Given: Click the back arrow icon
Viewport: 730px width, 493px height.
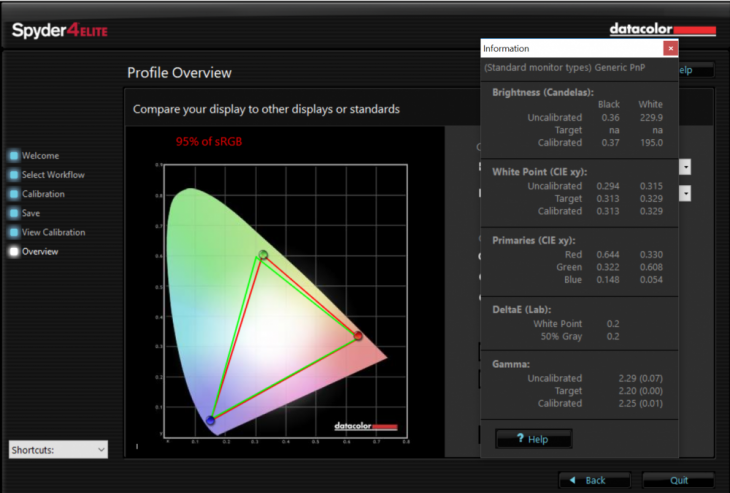Looking at the screenshot, I should coord(573,480).
